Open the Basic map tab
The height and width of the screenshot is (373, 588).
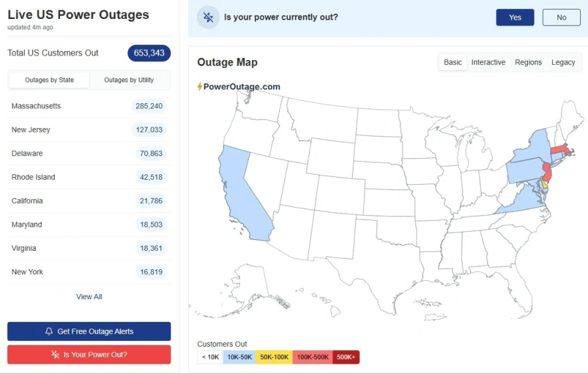[x=453, y=63]
